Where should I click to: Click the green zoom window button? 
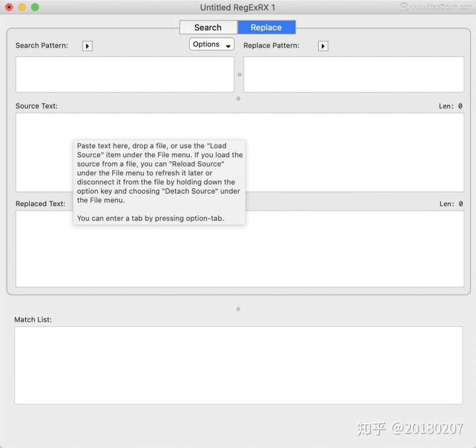point(35,7)
